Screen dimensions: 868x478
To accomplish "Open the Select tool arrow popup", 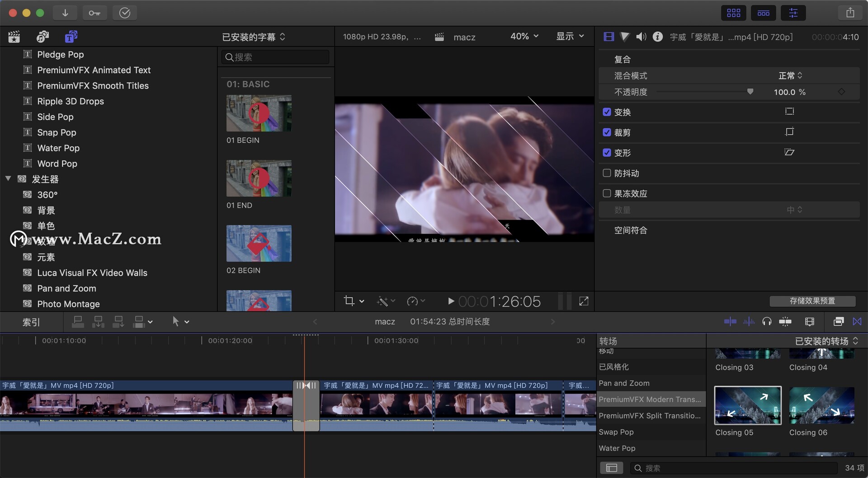I will pos(180,322).
